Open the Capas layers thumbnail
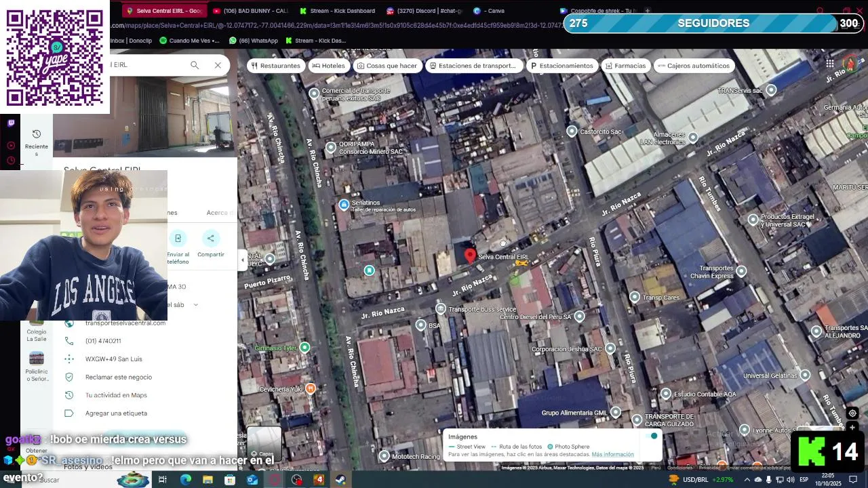The height and width of the screenshot is (488, 868). coord(264,443)
